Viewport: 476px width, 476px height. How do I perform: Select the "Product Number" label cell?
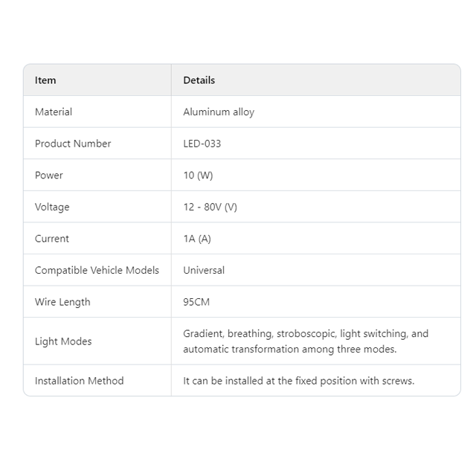coord(73,144)
